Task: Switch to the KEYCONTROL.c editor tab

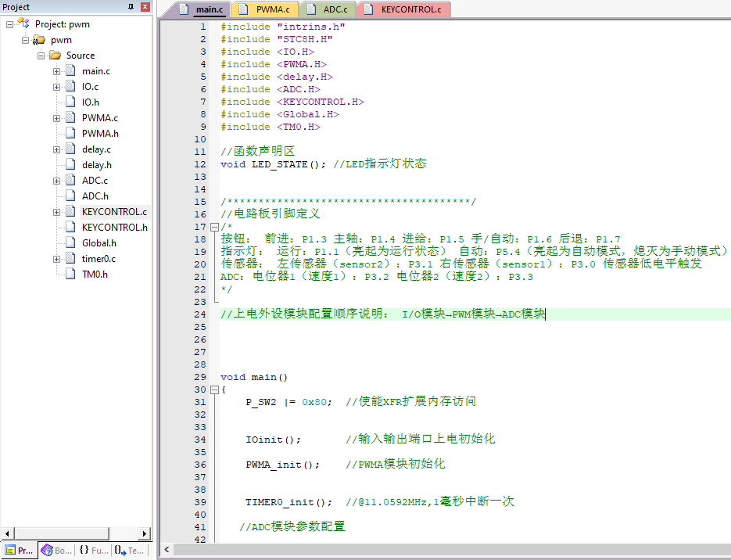Action: click(x=404, y=9)
